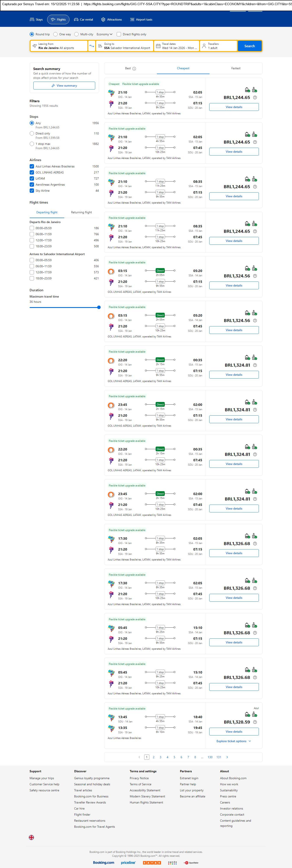The width and height of the screenshot is (292, 868).
Task: Click the blue Search button
Action: click(250, 46)
